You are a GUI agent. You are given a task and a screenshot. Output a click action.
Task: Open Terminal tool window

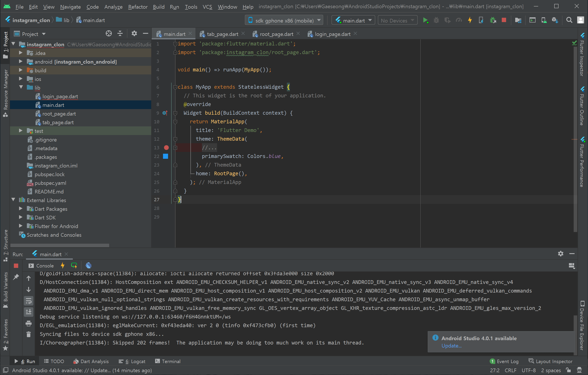coord(168,361)
